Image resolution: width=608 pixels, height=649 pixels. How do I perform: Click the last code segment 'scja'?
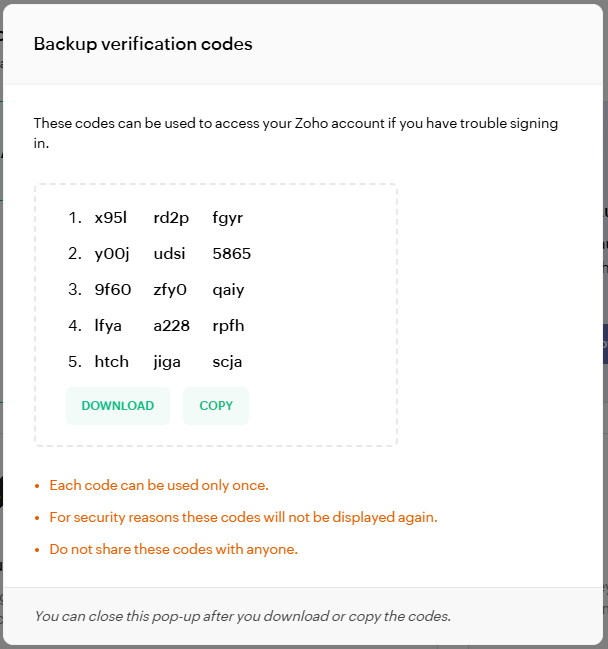[x=228, y=362]
